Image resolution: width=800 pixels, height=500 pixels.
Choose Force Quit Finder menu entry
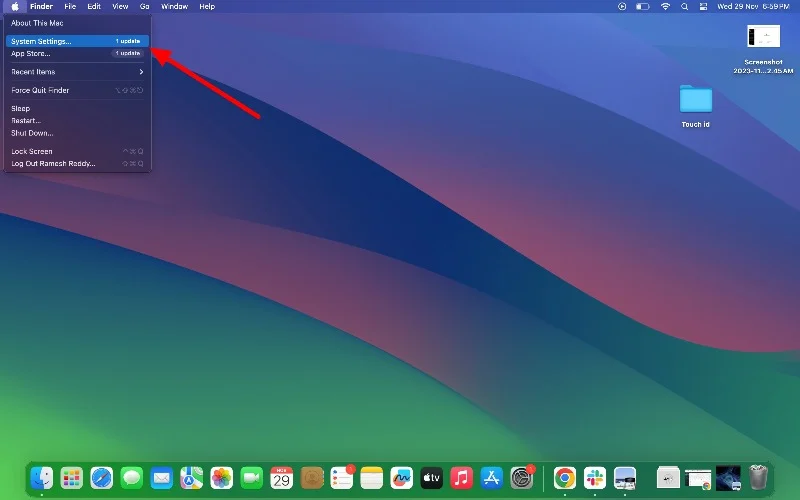point(40,90)
